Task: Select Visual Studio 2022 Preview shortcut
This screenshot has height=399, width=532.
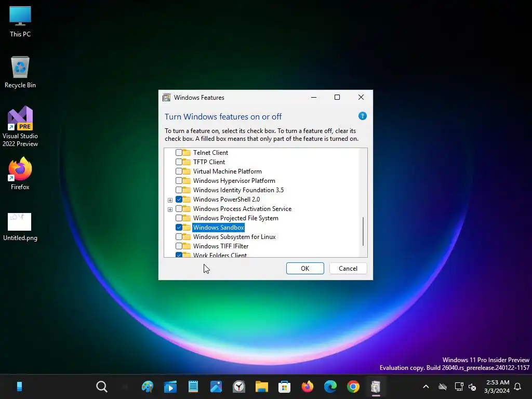Action: click(20, 127)
